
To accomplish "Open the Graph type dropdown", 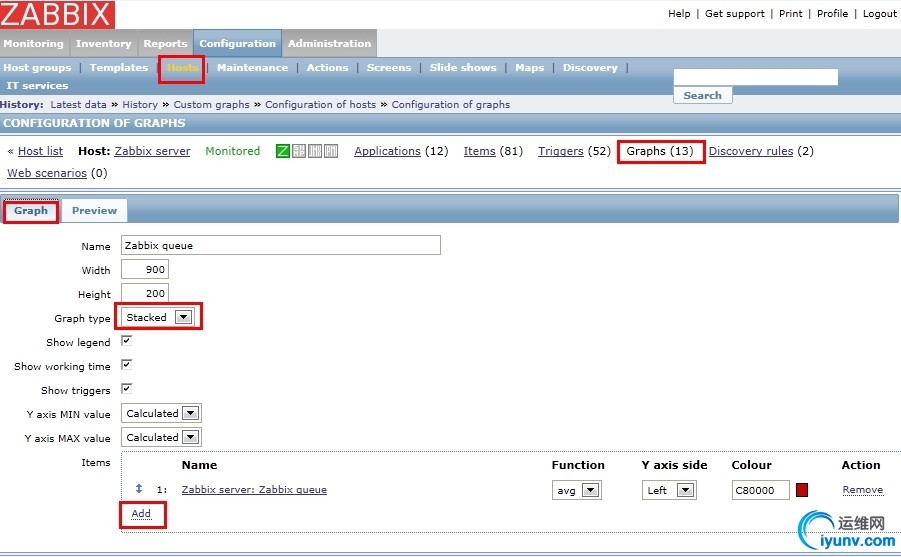I will 158,317.
